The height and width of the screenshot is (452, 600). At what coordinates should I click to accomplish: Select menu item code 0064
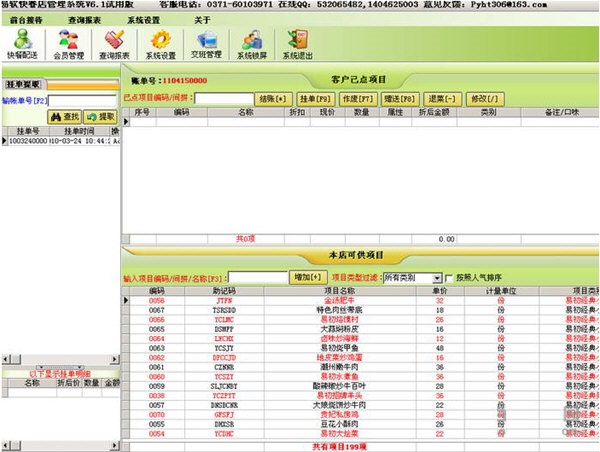pos(360,339)
